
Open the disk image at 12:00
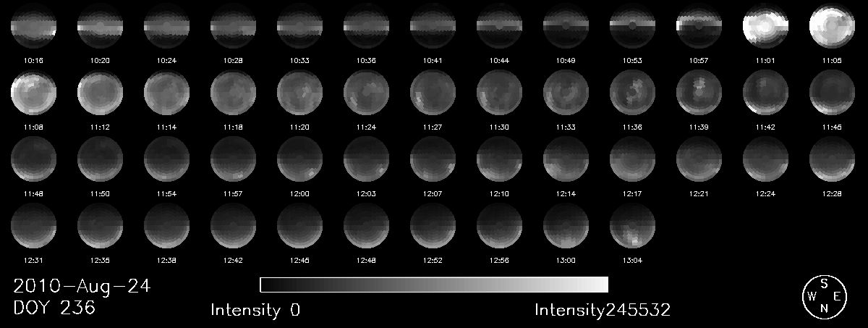tap(300, 160)
